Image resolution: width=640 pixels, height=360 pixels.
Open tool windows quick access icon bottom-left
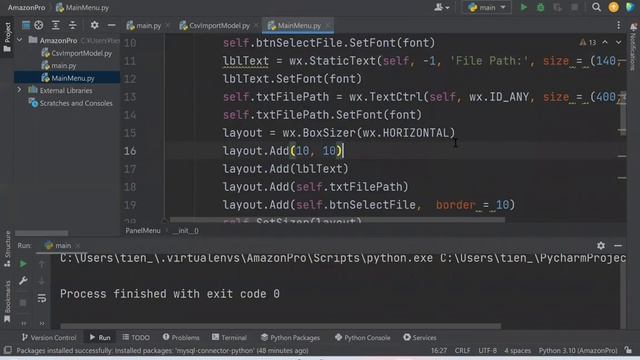tap(7, 350)
